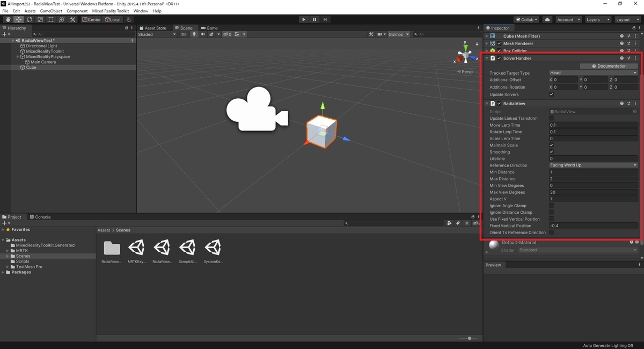Enable Use Fixed Vertical Position
644x349 pixels.
[x=551, y=219]
